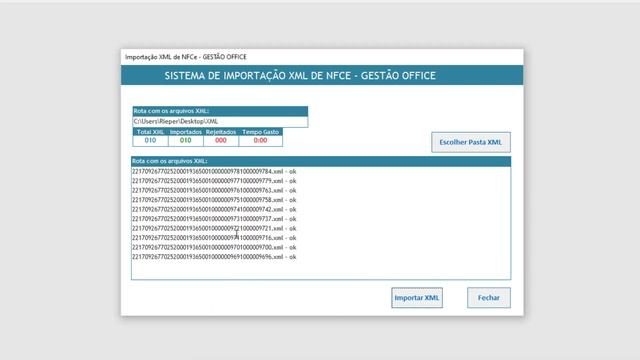The image size is (640, 360).
Task: Click the Escolher Pasta XML button
Action: click(x=471, y=142)
